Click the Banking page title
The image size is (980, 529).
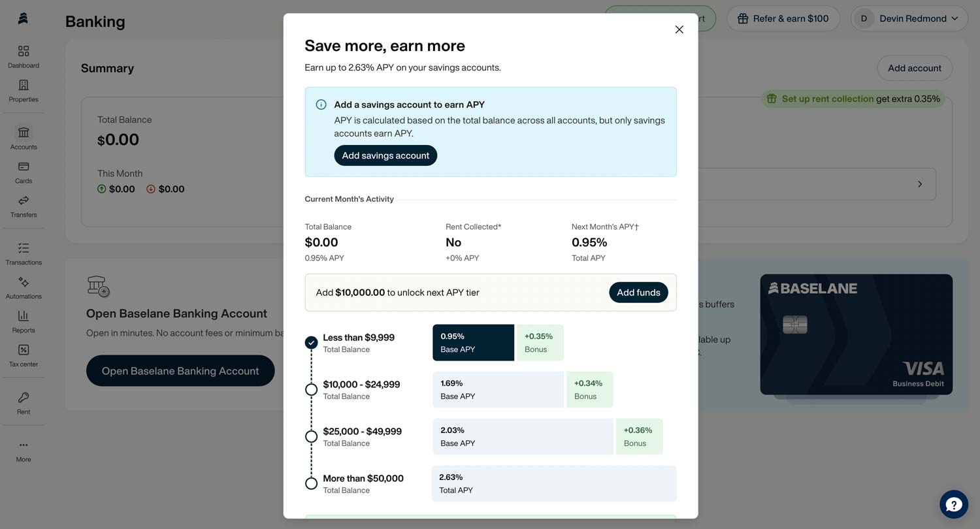click(95, 22)
